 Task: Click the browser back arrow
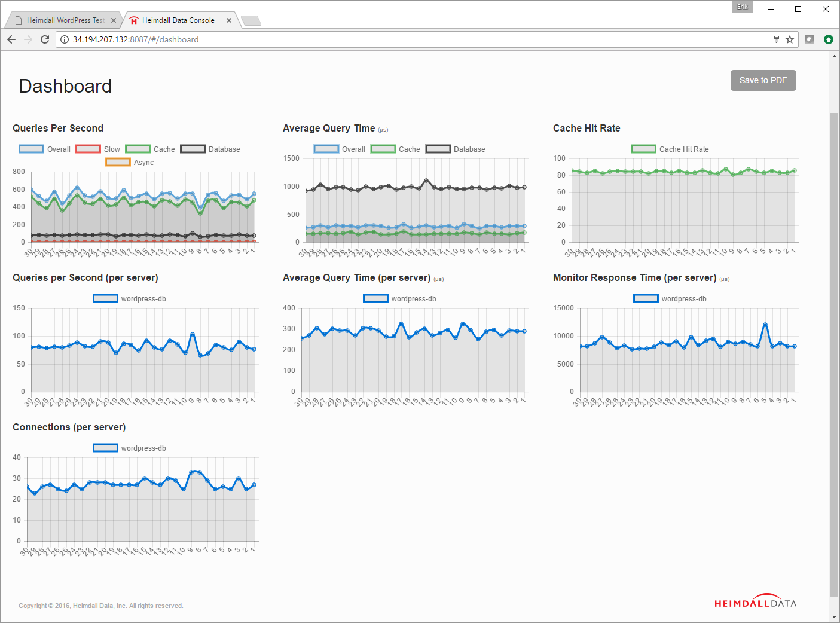click(x=11, y=39)
